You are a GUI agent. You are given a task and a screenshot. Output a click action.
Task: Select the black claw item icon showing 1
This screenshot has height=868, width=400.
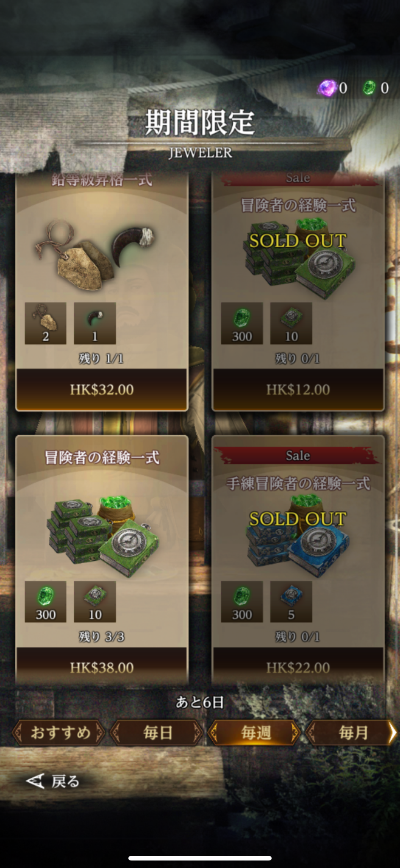click(x=95, y=323)
